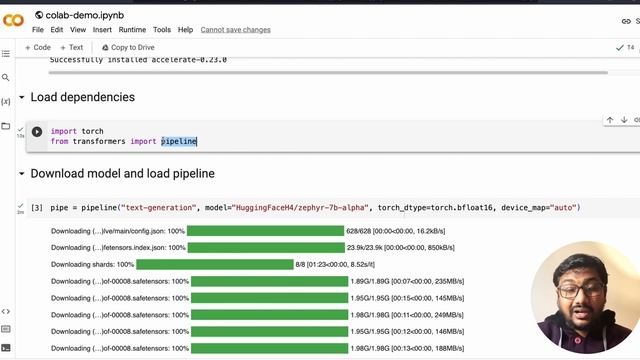Click the config.json download progress bar

coord(265,231)
